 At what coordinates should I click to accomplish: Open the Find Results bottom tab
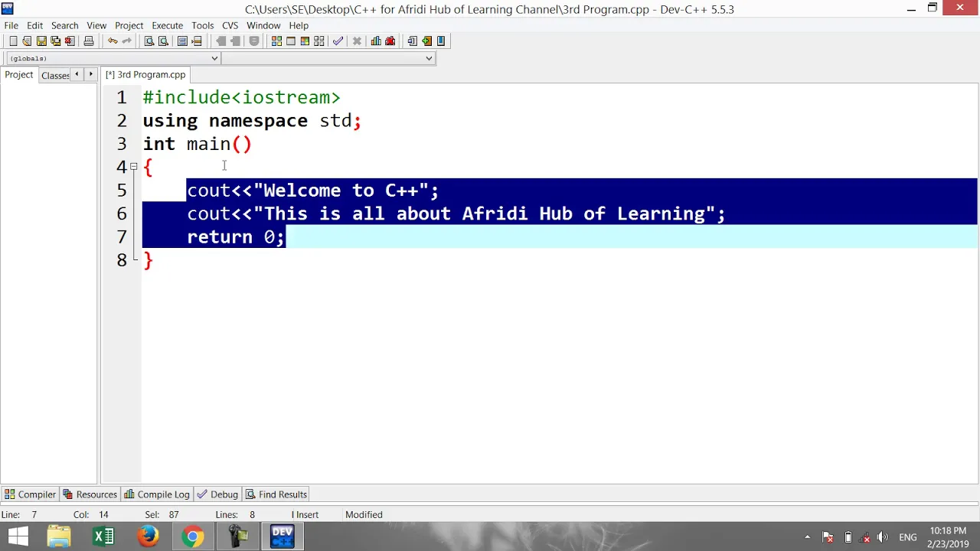tap(276, 494)
